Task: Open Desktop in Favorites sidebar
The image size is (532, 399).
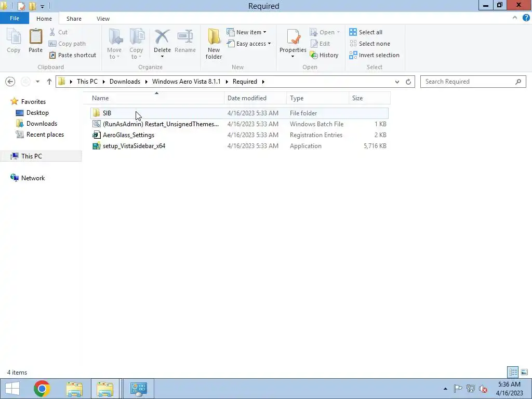Action: [33, 113]
